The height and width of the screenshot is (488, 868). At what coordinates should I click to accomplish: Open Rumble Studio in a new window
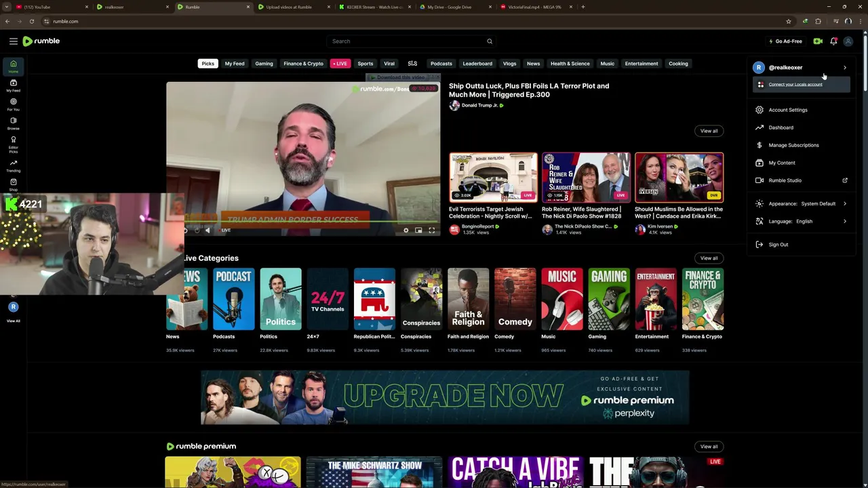(x=800, y=180)
